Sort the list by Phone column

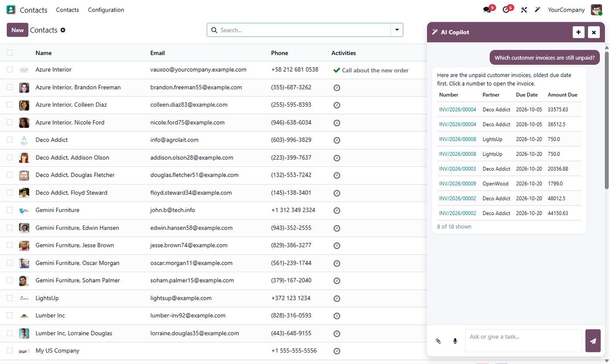[x=279, y=53]
